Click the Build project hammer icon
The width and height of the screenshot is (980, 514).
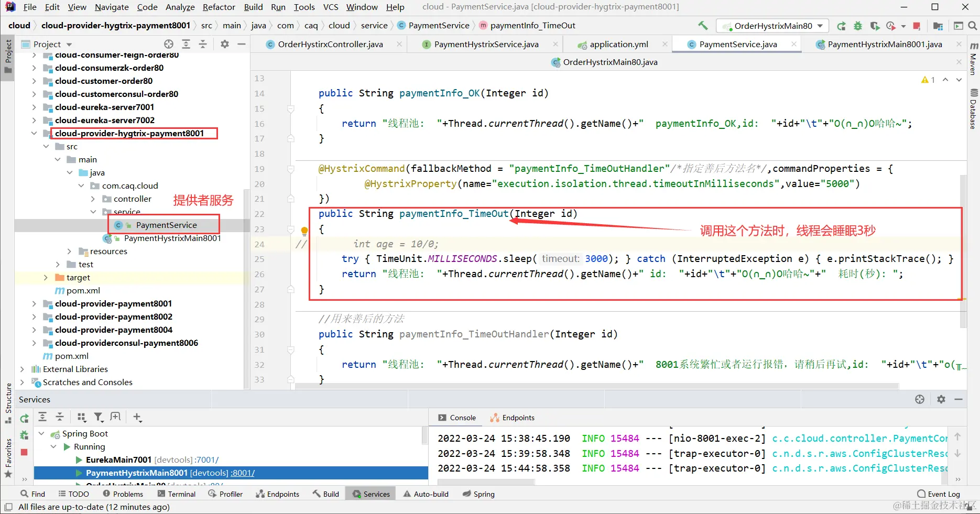703,25
